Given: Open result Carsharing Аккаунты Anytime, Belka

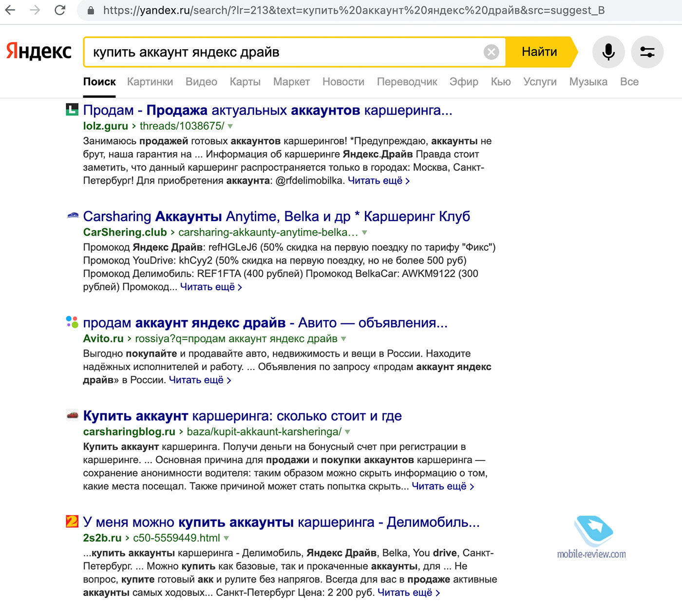Looking at the screenshot, I should pos(277,217).
